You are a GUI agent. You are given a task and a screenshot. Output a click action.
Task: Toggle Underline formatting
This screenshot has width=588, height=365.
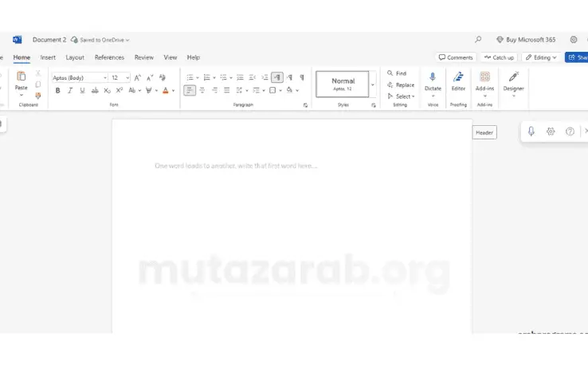(82, 90)
